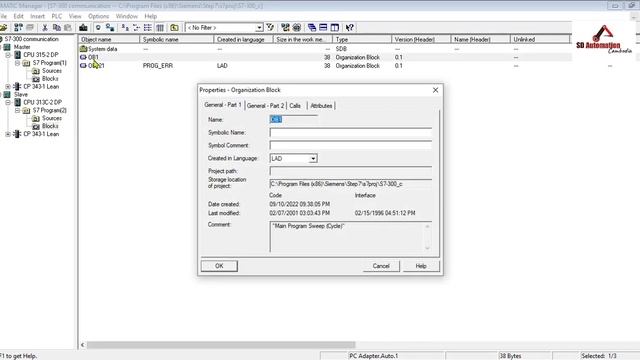Open the Edit menu
Viewport: 640px width, 360px height.
[18, 16]
